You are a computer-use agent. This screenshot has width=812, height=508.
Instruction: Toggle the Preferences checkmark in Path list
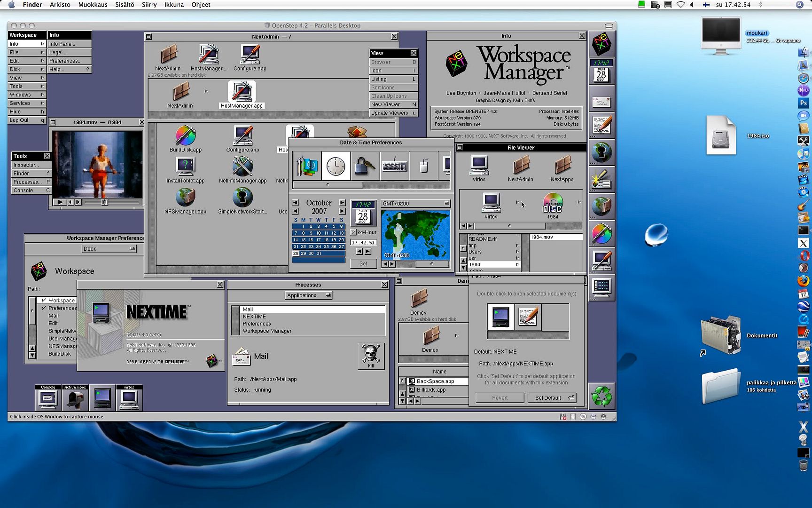pyautogui.click(x=43, y=308)
